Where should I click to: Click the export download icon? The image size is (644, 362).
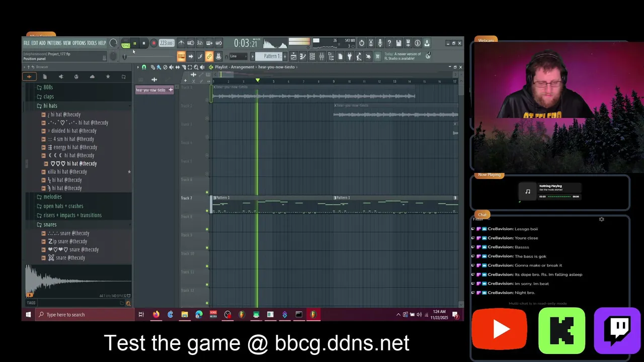(427, 43)
